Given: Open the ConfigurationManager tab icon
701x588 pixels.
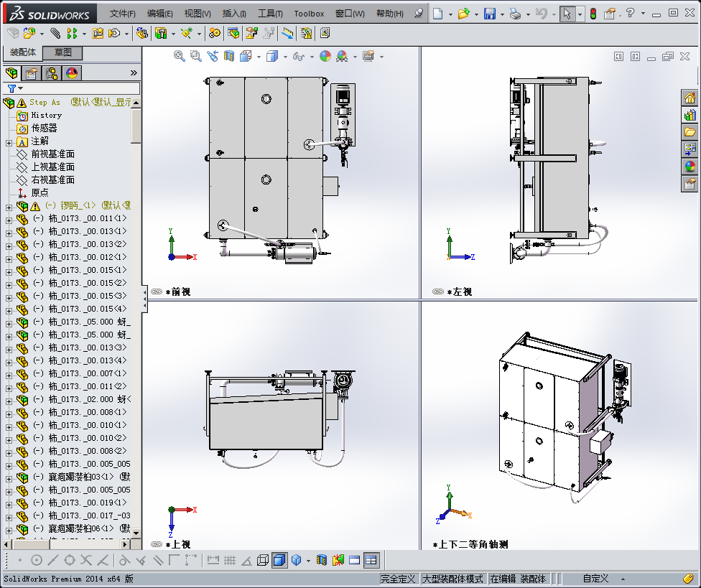Looking at the screenshot, I should (x=52, y=73).
